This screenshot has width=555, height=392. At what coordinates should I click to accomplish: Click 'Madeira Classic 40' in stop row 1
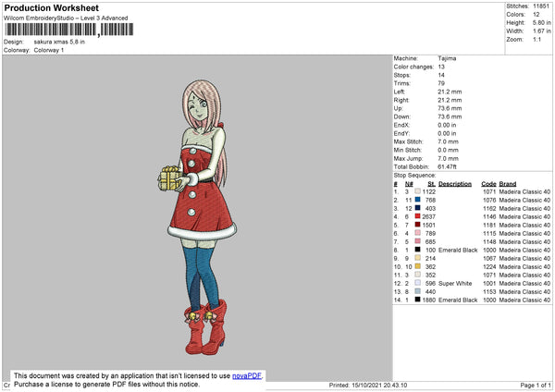pos(524,191)
